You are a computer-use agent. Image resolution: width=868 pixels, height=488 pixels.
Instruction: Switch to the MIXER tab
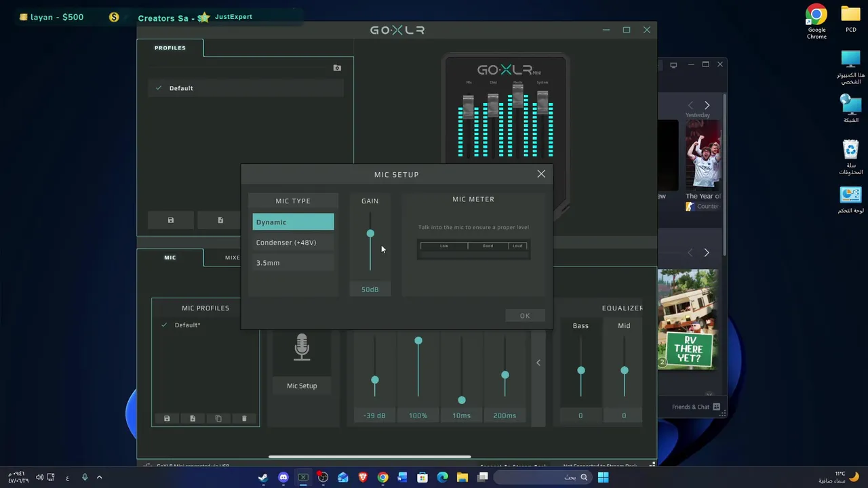(232, 258)
